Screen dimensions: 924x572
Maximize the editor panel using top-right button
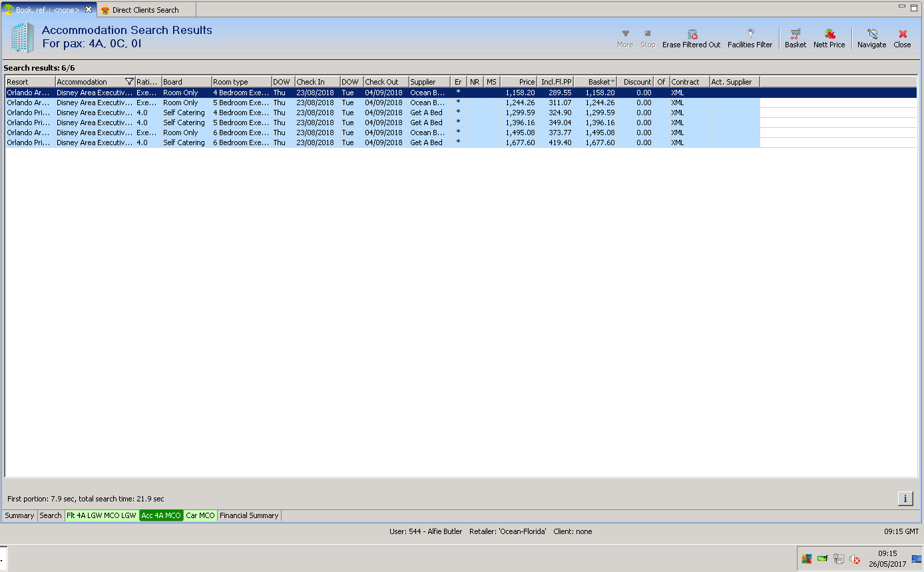915,7
